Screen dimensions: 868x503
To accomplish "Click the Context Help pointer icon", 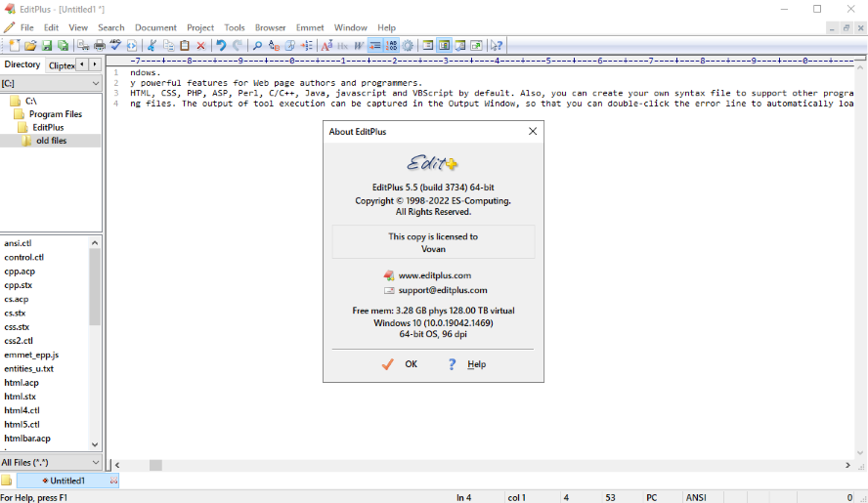I will click(x=497, y=45).
